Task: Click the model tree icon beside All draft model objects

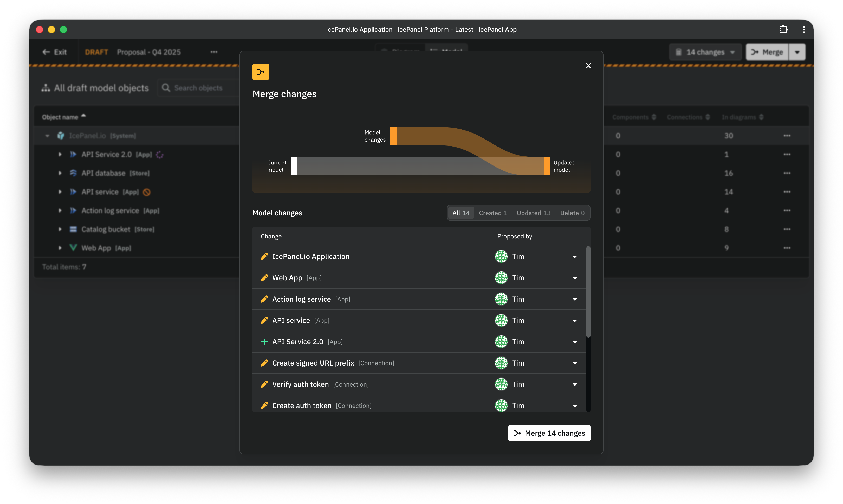Action: 46,88
